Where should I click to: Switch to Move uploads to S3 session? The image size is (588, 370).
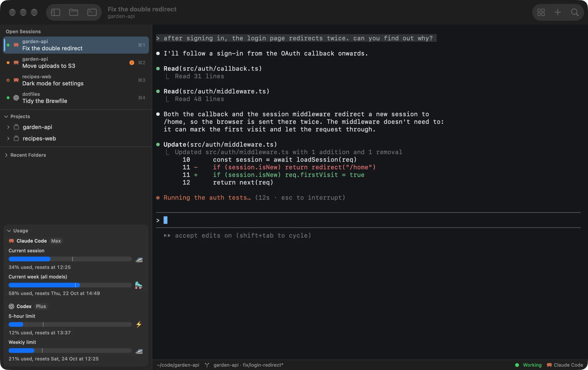pyautogui.click(x=76, y=62)
